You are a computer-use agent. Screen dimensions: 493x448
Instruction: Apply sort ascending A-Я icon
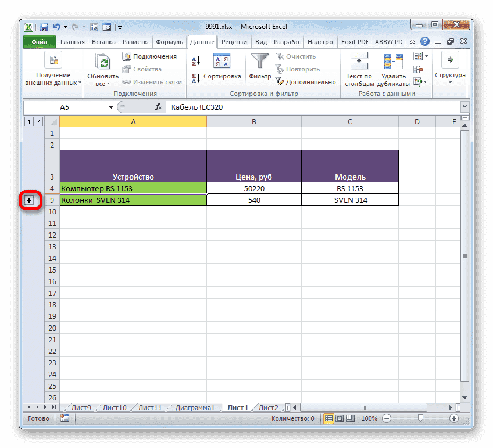(197, 60)
